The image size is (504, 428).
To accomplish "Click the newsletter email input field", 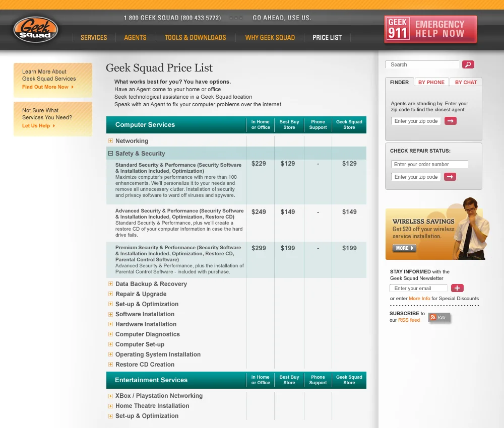I will tap(418, 288).
